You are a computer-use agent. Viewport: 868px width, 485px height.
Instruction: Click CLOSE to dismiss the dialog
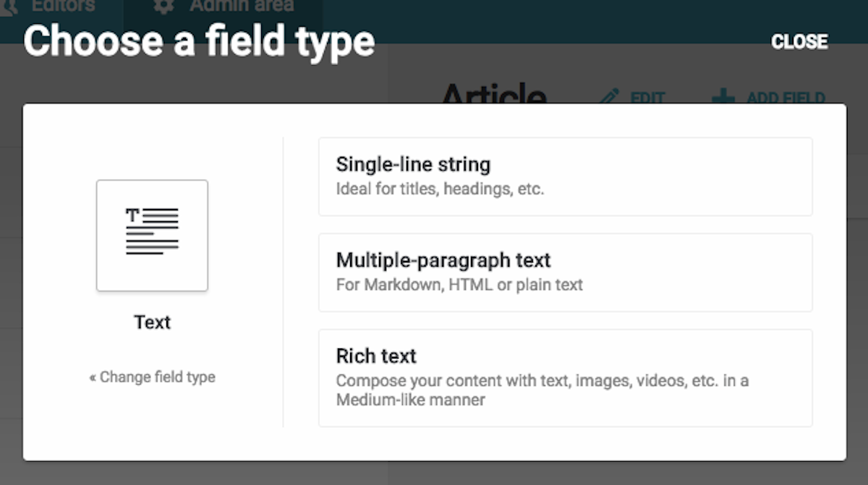[x=800, y=42]
